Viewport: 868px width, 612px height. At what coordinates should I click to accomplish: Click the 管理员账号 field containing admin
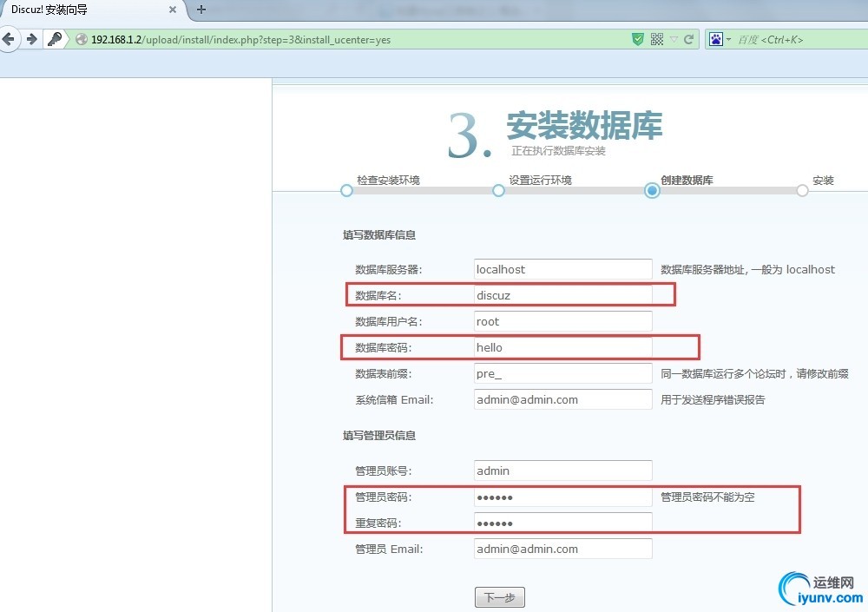click(563, 471)
